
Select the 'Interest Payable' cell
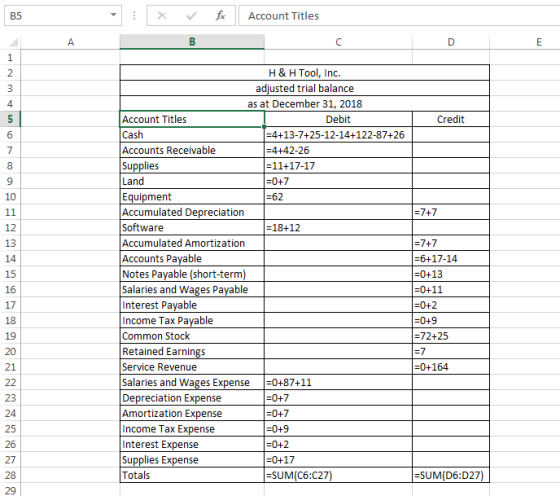coord(192,305)
